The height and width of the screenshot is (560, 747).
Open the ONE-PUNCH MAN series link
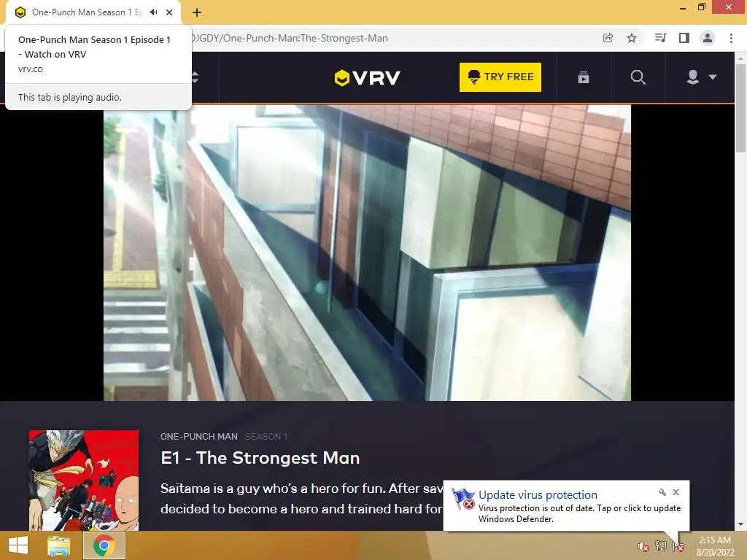tap(199, 436)
